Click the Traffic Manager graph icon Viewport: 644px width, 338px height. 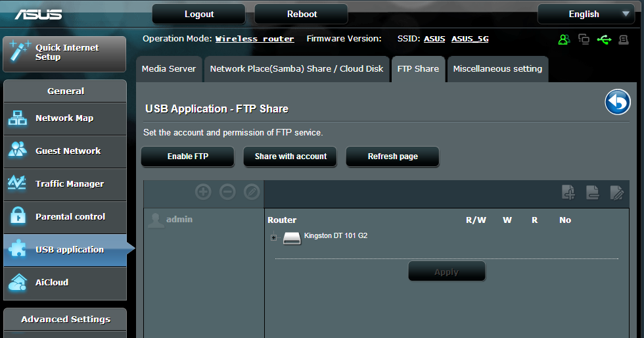click(17, 183)
